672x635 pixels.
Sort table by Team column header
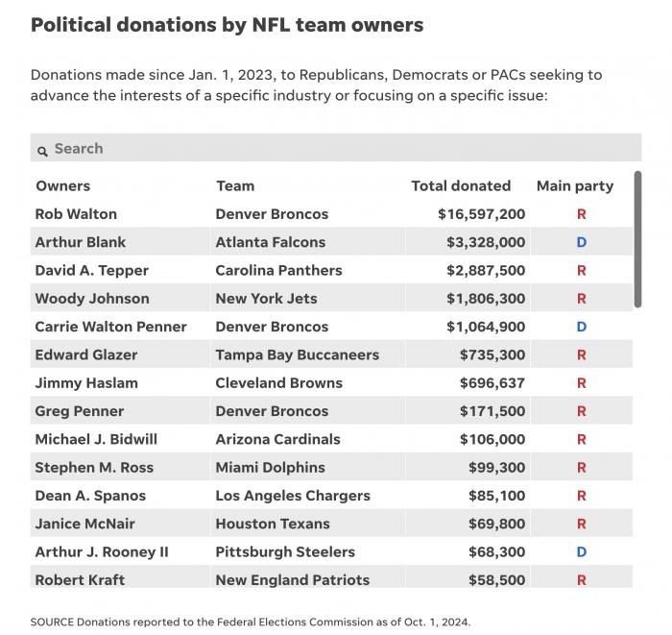point(235,185)
